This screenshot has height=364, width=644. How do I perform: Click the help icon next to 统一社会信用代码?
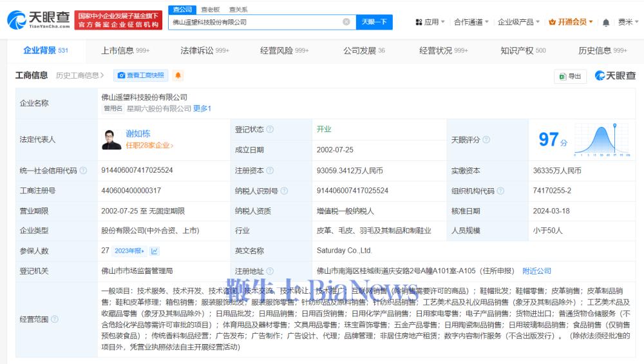coord(83,171)
